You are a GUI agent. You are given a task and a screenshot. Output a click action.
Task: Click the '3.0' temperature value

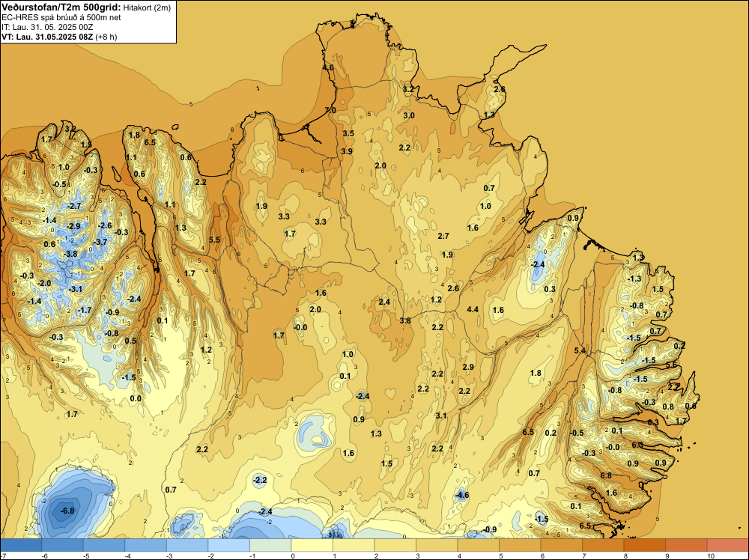tap(409, 115)
